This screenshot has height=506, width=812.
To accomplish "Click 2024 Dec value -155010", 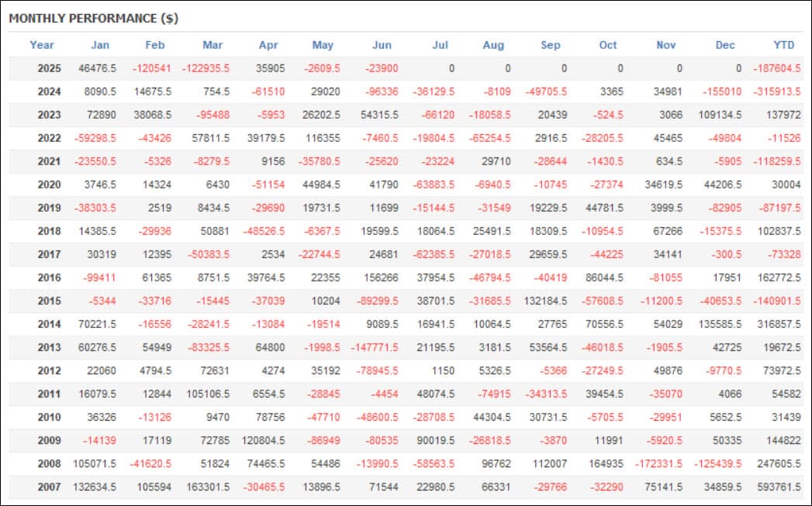I will pos(722,91).
